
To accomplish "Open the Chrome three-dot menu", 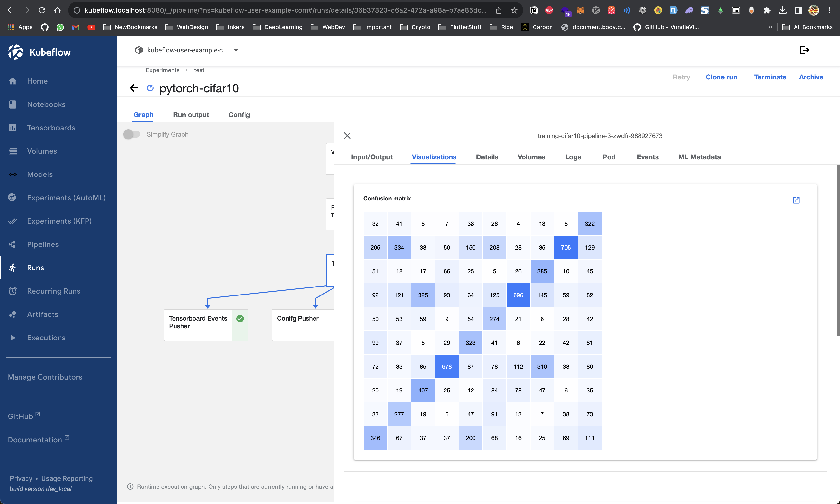I will 829,10.
